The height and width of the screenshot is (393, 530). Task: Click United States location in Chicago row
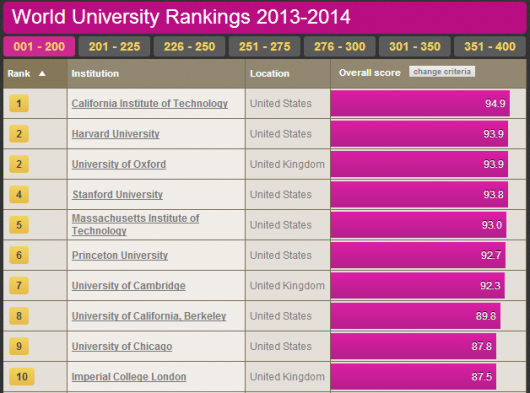coord(281,346)
